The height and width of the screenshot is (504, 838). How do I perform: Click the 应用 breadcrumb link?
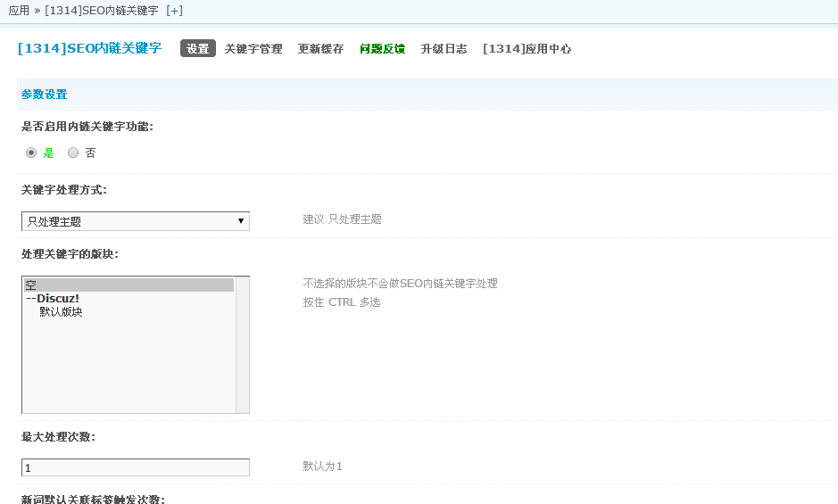(20, 11)
